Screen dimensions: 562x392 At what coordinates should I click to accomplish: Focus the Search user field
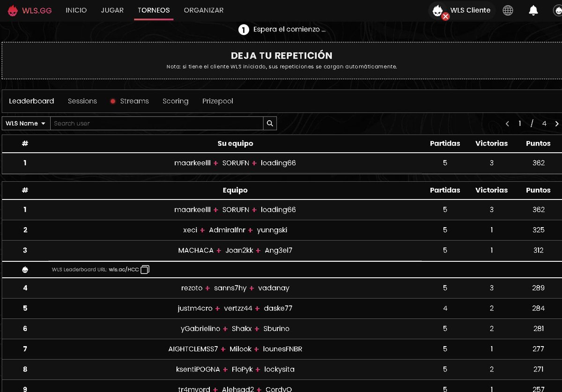tap(156, 124)
